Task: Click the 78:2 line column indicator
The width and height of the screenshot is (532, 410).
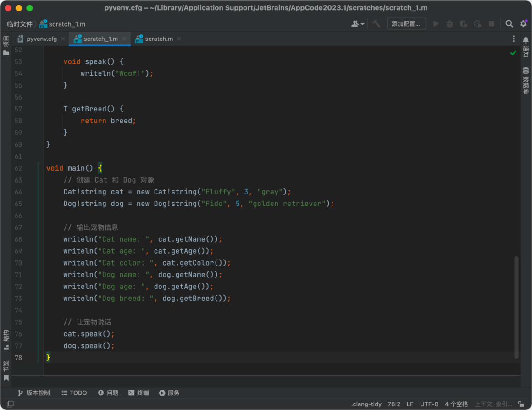Action: point(394,404)
